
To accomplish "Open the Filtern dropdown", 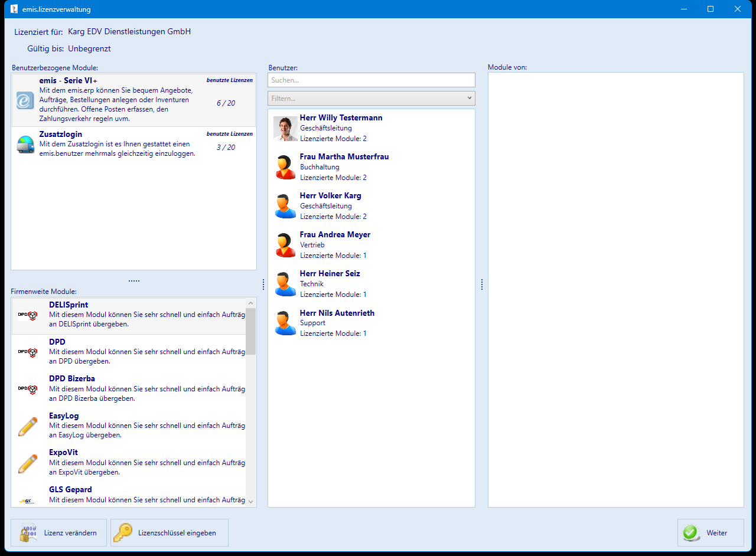I will point(372,99).
